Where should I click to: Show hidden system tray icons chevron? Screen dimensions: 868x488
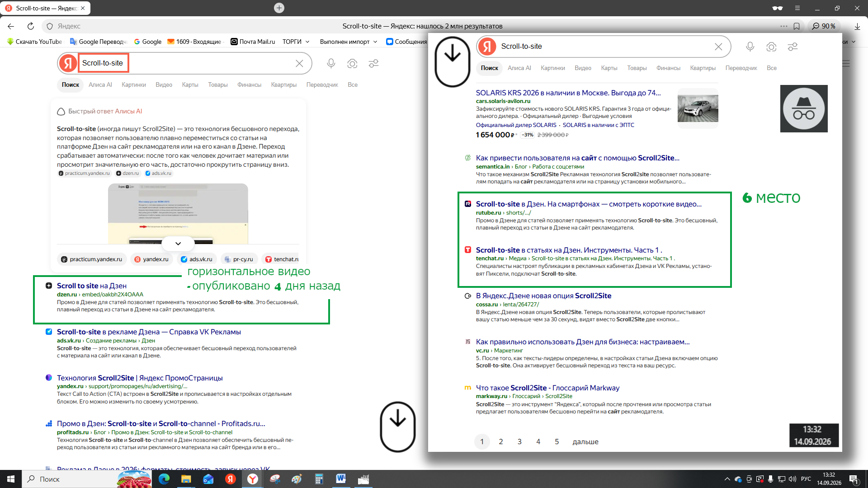pos(727,479)
